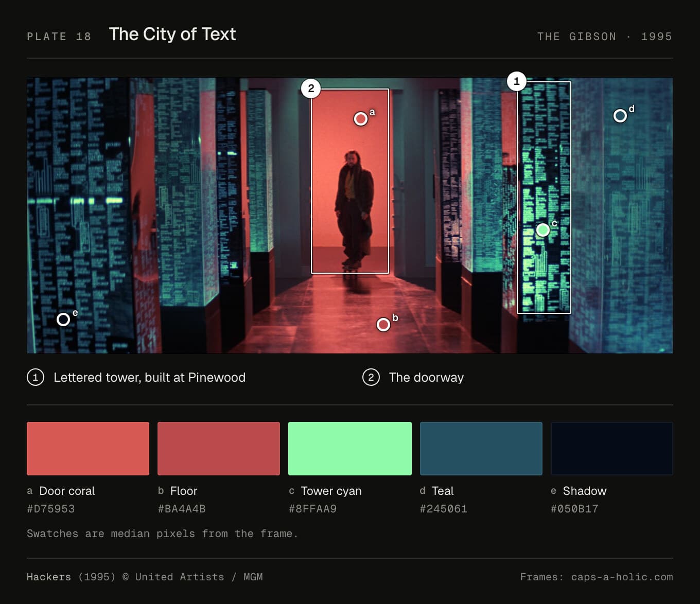Click the title The City of Text
This screenshot has height=604, width=700.
click(x=172, y=34)
